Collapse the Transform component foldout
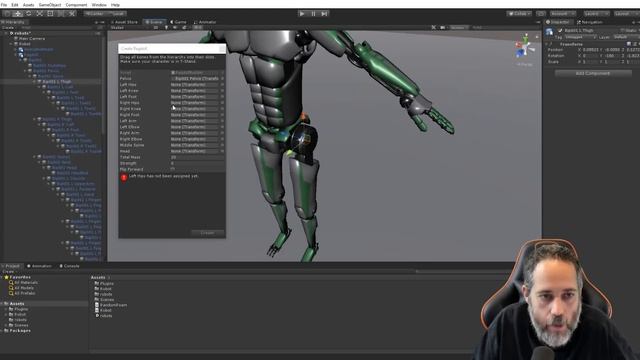Image resolution: width=640 pixels, height=360 pixels. click(547, 44)
